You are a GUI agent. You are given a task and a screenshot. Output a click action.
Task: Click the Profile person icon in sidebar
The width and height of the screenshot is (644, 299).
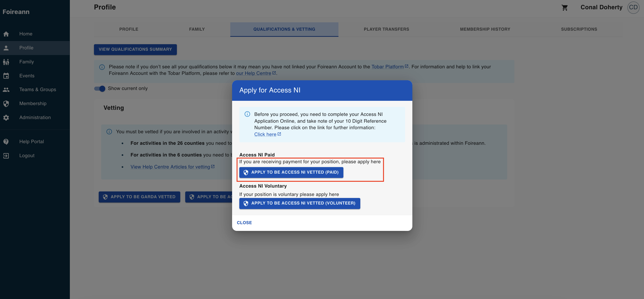coord(6,48)
